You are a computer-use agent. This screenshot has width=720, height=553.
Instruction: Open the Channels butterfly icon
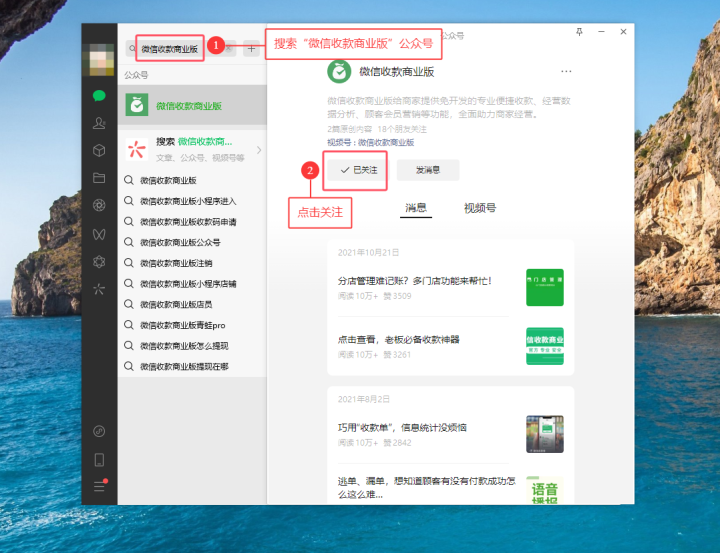pos(99,234)
